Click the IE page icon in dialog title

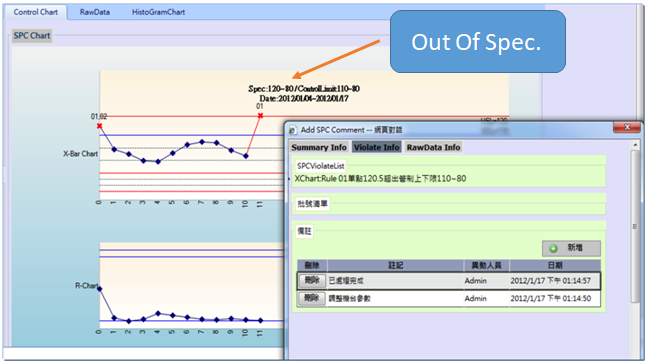pos(293,130)
